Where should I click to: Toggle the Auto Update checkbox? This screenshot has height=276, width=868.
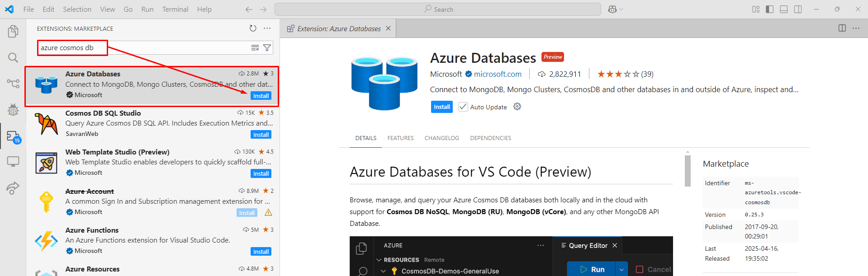point(463,107)
